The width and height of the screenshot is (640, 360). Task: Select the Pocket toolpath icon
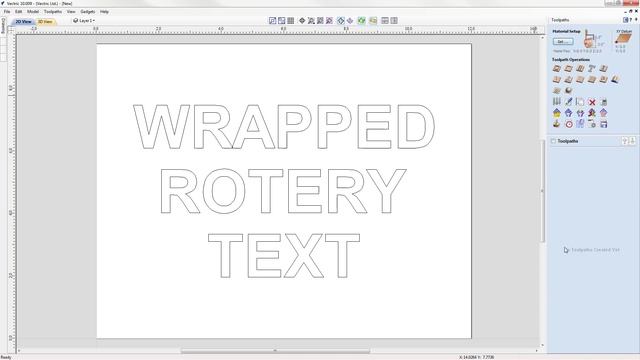click(569, 69)
